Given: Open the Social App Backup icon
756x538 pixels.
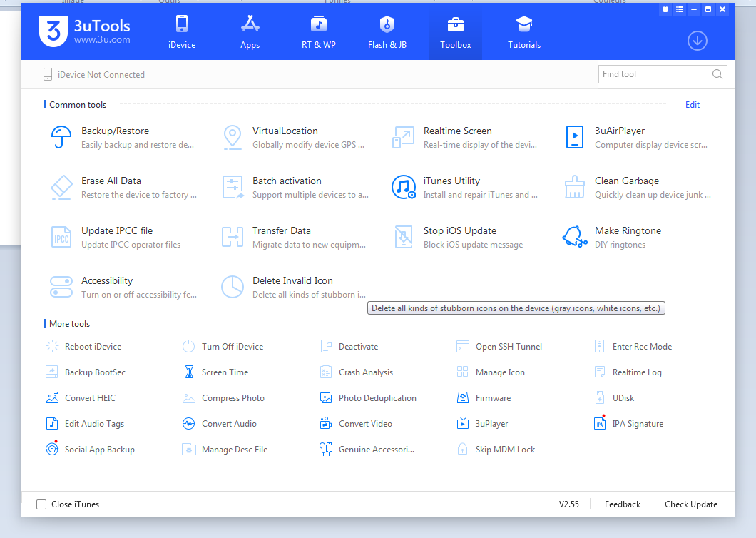Looking at the screenshot, I should point(52,450).
